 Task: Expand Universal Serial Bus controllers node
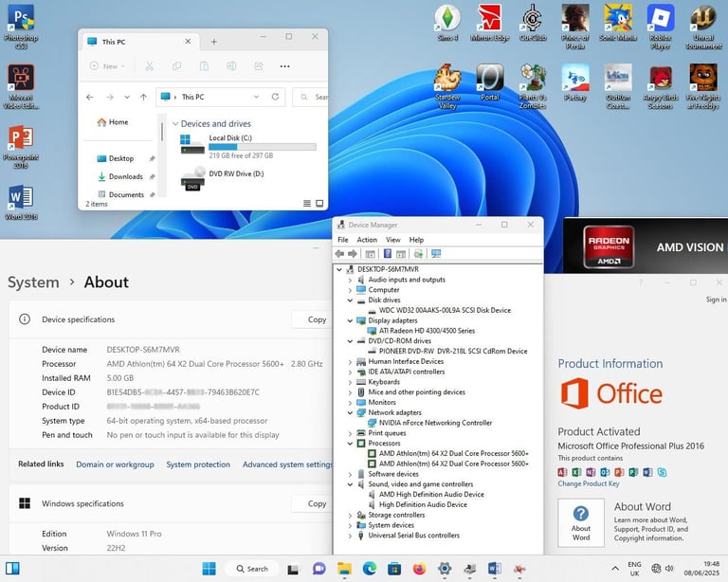coord(350,536)
